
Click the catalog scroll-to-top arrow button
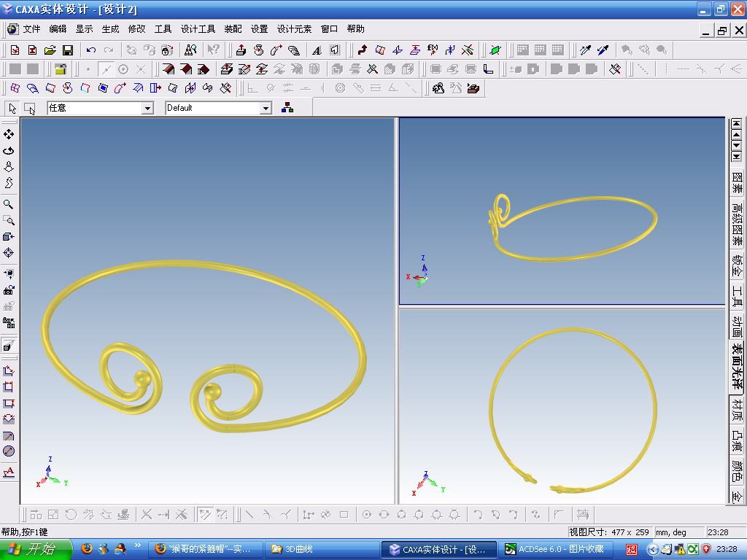point(737,122)
